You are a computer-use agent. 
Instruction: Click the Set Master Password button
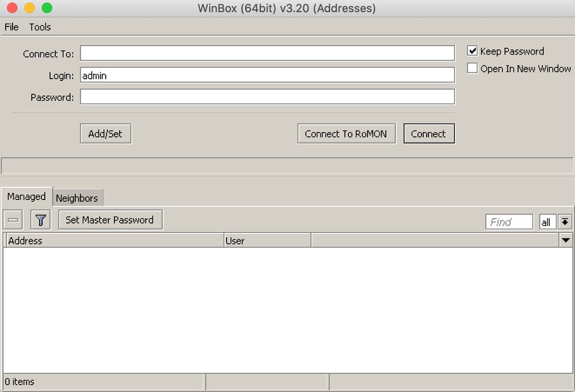(x=110, y=220)
